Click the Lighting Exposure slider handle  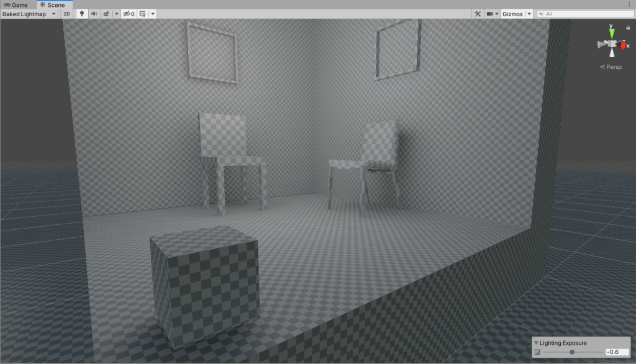572,352
